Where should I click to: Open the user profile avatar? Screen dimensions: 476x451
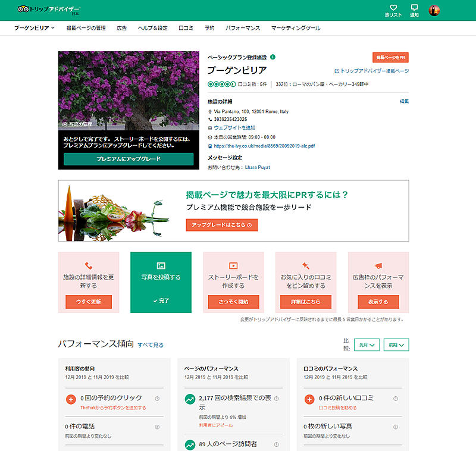point(434,11)
